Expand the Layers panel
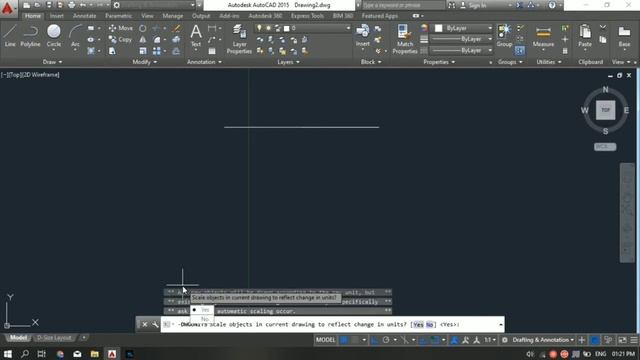Image resolution: width=640 pixels, height=360 pixels. coord(289,62)
